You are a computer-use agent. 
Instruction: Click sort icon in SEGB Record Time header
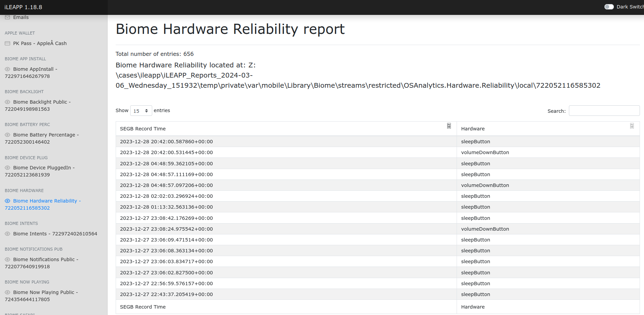pos(449,126)
